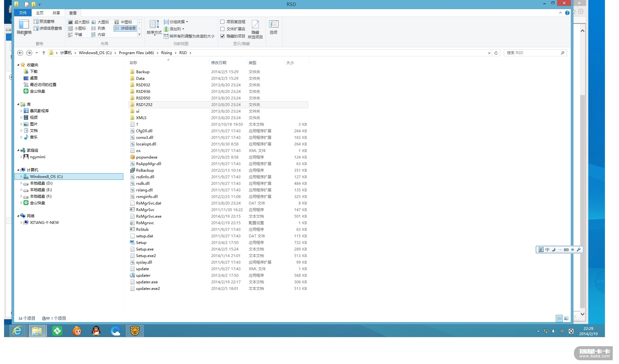Switch to the 共享 ribbon tab
619x364 pixels.
[56, 13]
